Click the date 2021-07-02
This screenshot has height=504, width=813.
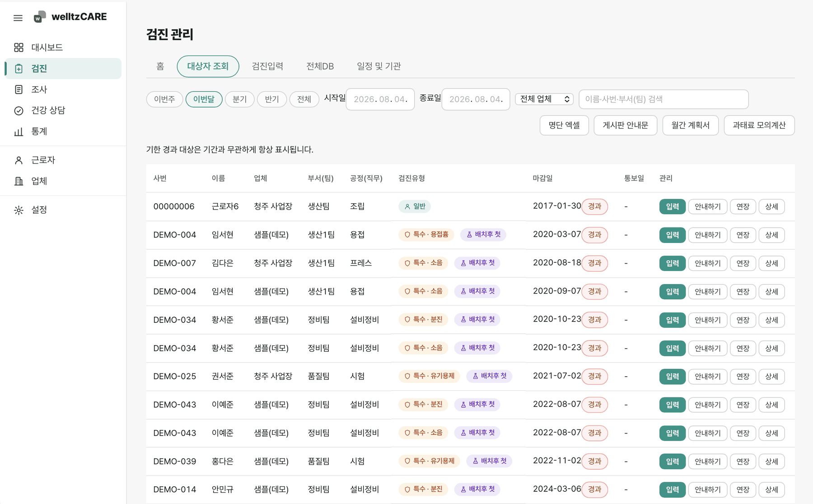click(x=557, y=376)
